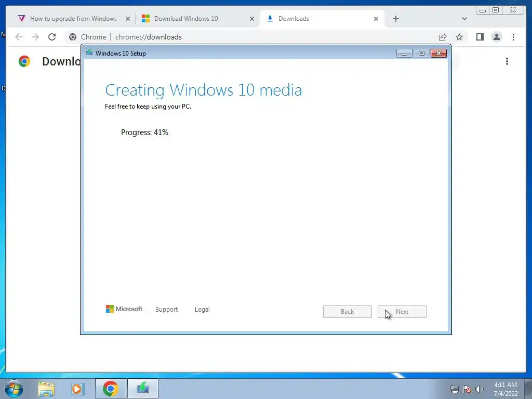Click the Progress: 41% text
This screenshot has height=399, width=532.
(x=144, y=132)
